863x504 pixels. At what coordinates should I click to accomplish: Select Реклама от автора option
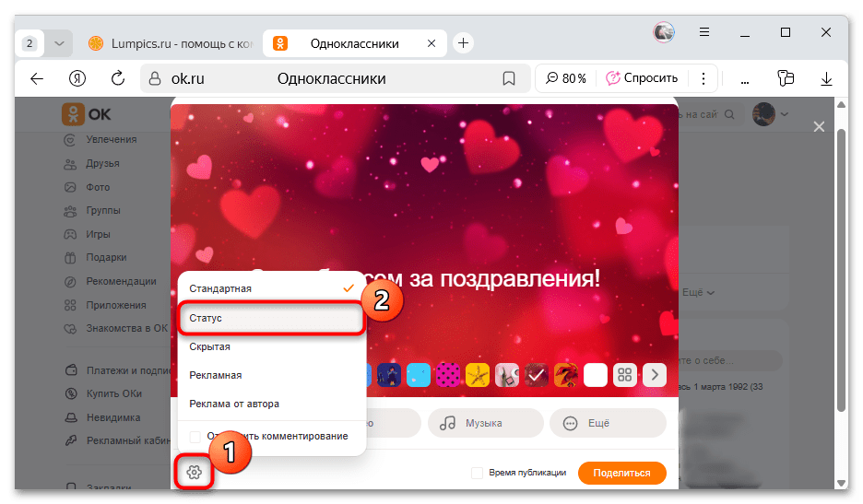point(272,404)
